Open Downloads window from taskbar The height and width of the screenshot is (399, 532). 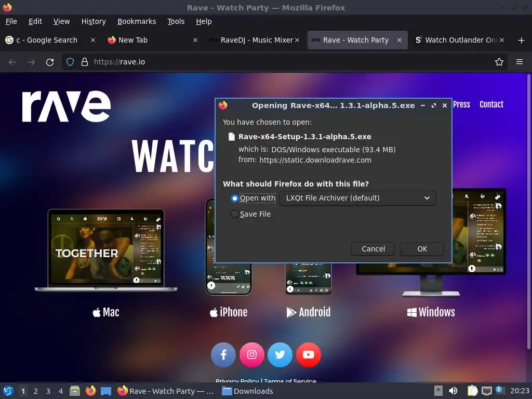pyautogui.click(x=248, y=391)
